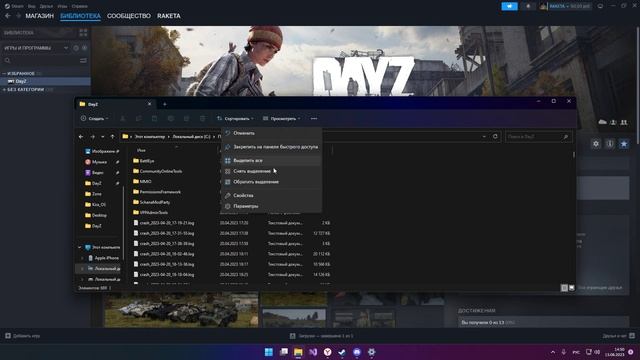Choose Параметры in the Explorer menu
The image size is (640, 360).
271,206
